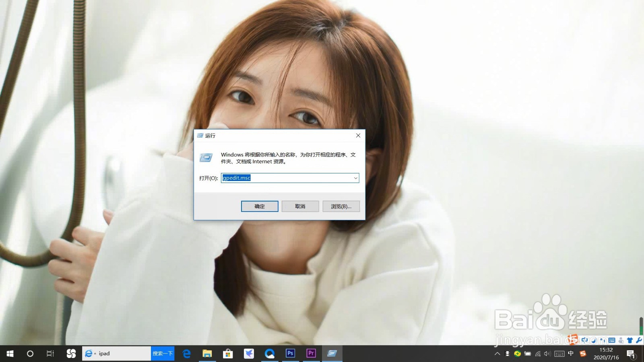Open Task View on the taskbar

click(50, 354)
